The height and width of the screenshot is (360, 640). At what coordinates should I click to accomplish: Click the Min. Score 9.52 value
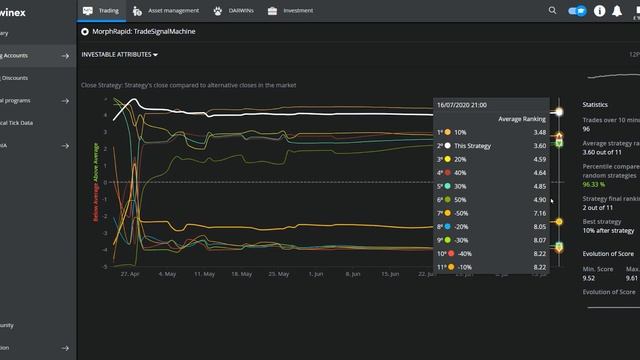tap(589, 278)
